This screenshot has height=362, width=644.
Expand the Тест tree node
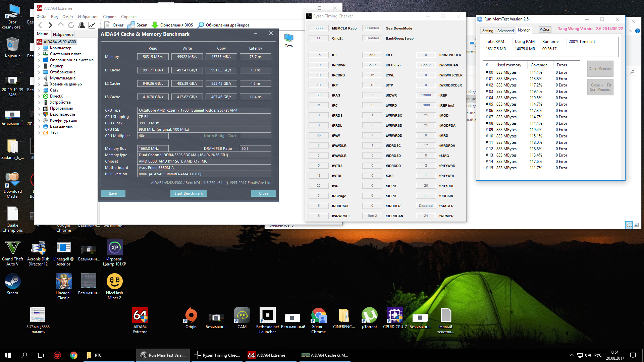(39, 133)
